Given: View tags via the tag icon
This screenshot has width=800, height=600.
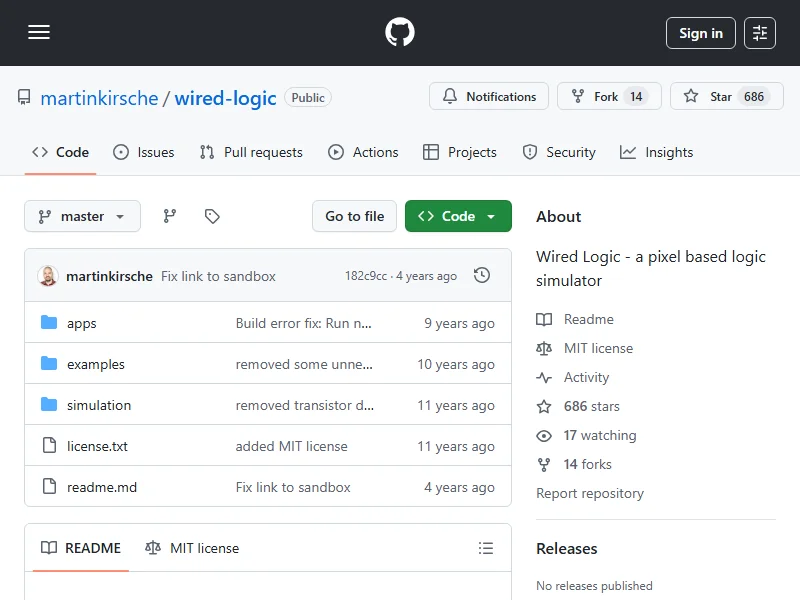Looking at the screenshot, I should click(x=212, y=216).
